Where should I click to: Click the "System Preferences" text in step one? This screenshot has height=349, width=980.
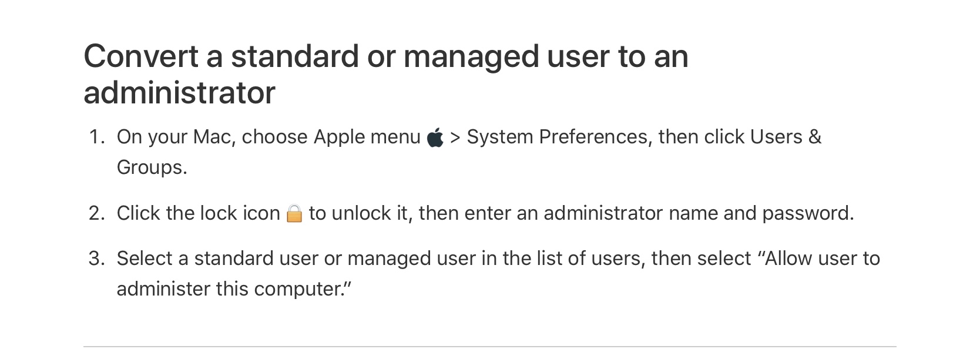[x=556, y=137]
